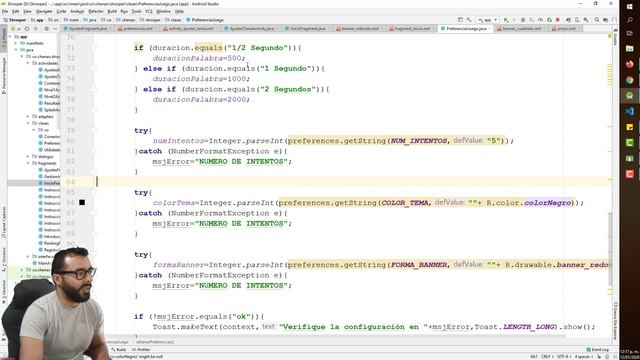Screen dimensions: 640x360
Task: Click the green Attach debugger icon
Action: click(549, 20)
